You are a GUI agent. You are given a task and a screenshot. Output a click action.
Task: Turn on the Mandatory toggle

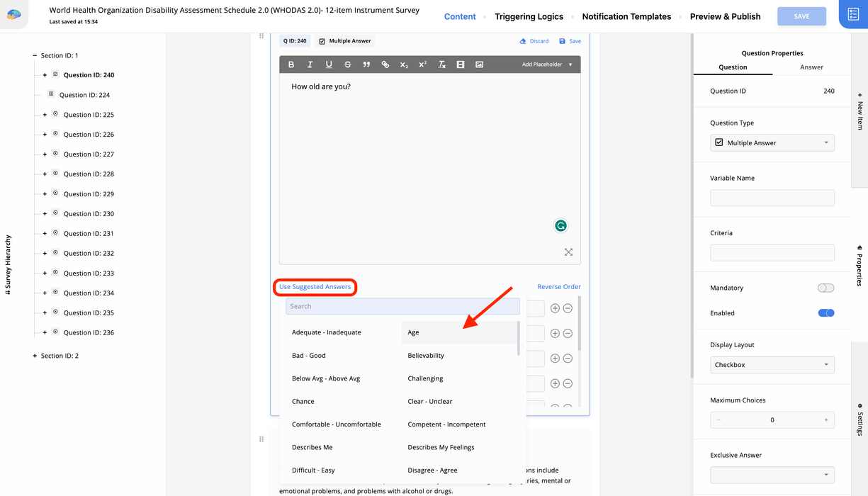point(825,288)
